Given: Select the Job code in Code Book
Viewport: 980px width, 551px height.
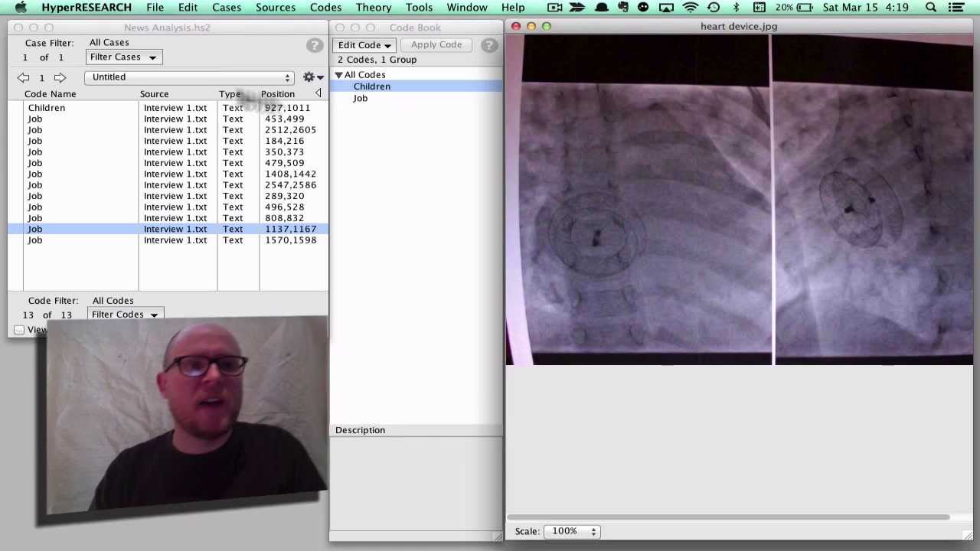Looking at the screenshot, I should pos(360,98).
